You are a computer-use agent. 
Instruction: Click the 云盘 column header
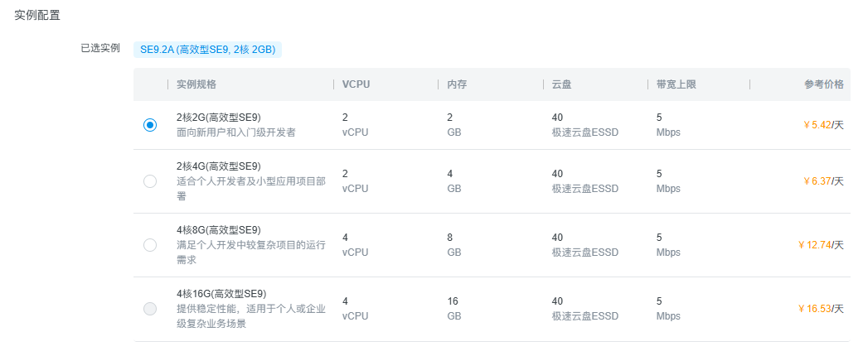pos(560,84)
